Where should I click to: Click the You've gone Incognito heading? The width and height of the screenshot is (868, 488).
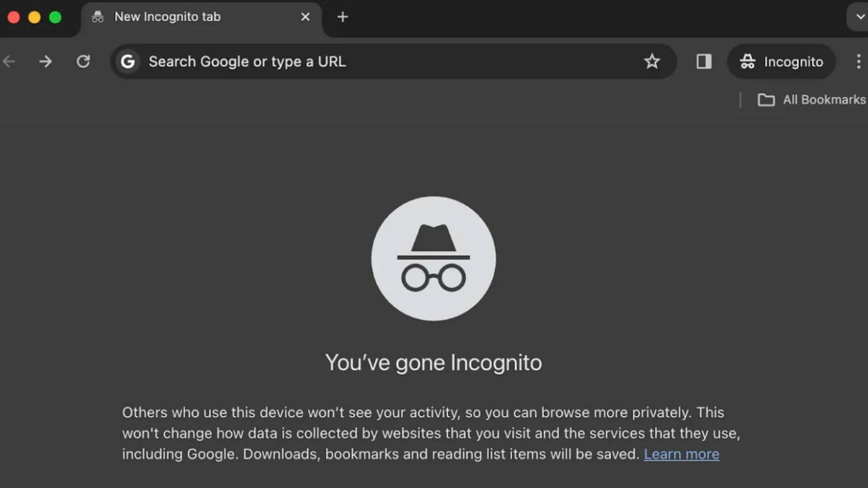click(433, 363)
